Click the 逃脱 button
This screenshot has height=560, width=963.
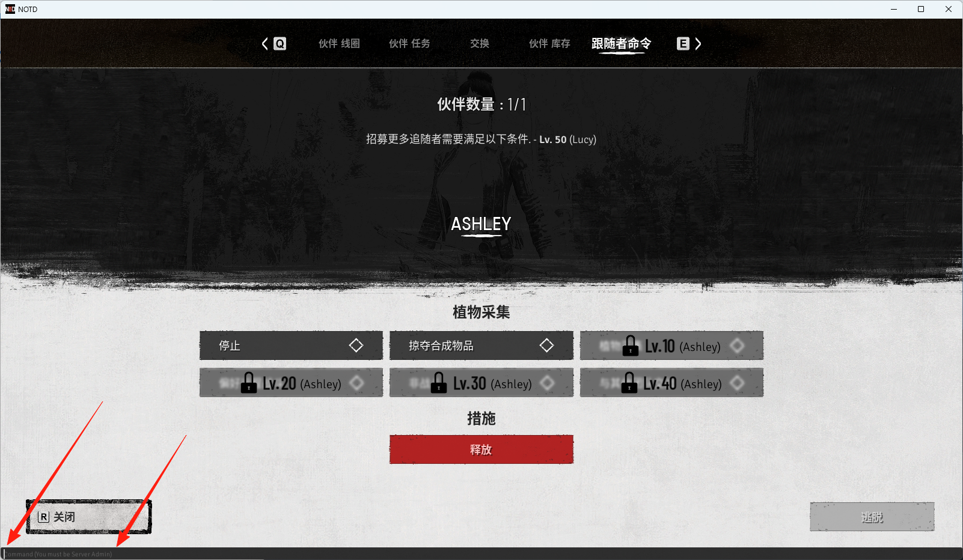point(872,517)
